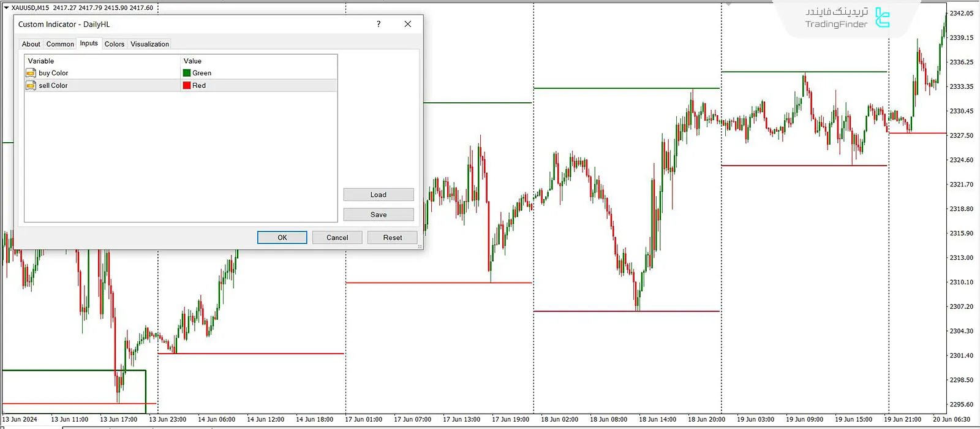Open the About tab
This screenshot has height=429, width=980.
[31, 44]
